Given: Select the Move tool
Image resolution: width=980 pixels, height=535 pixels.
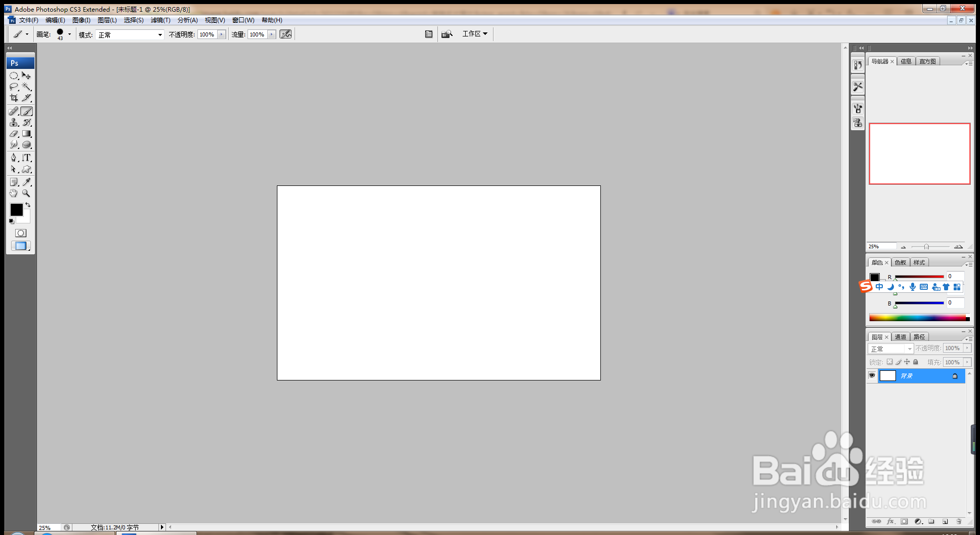Looking at the screenshot, I should (26, 75).
